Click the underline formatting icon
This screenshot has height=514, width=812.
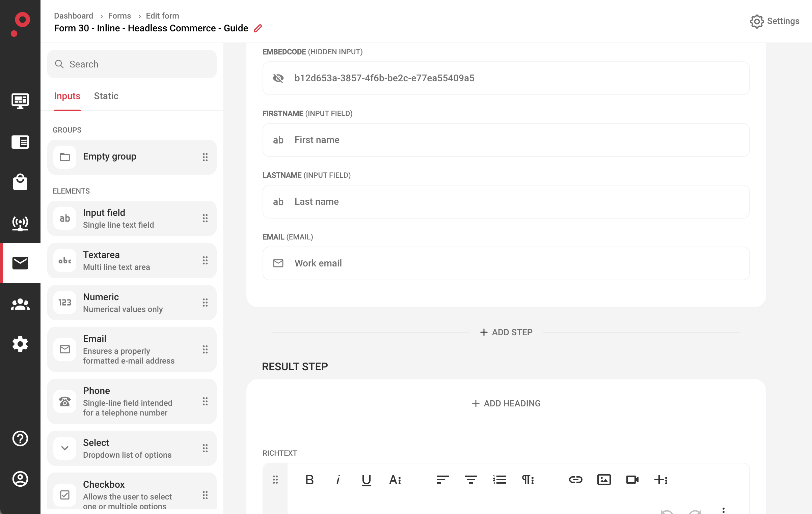pos(367,479)
